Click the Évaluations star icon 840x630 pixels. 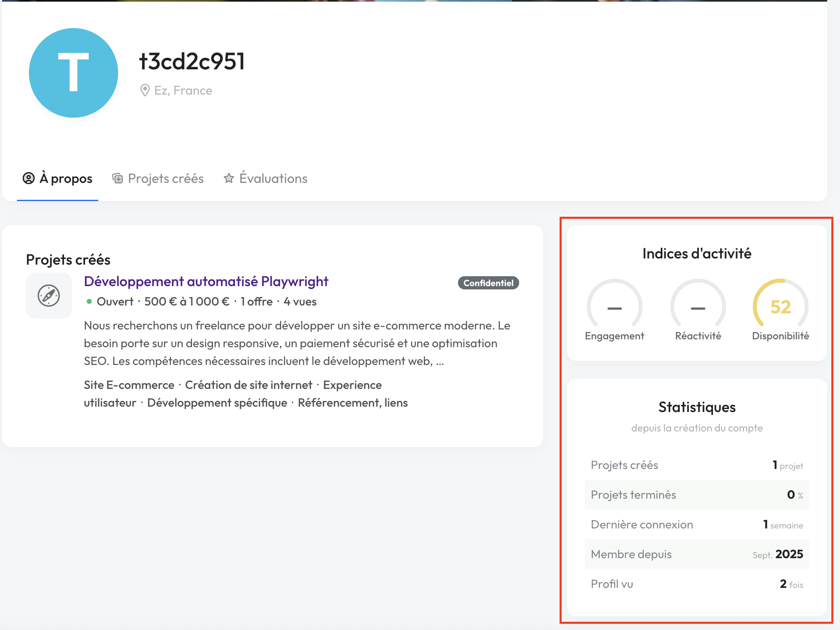click(x=229, y=178)
